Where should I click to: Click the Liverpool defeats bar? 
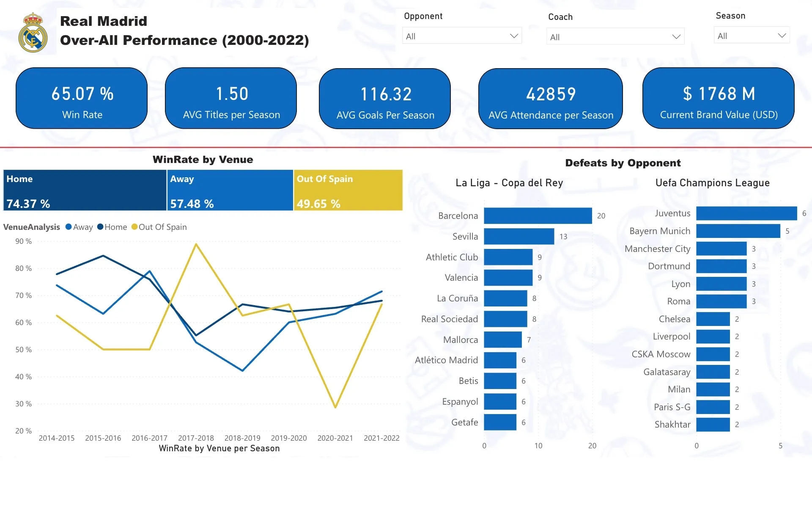pos(713,337)
